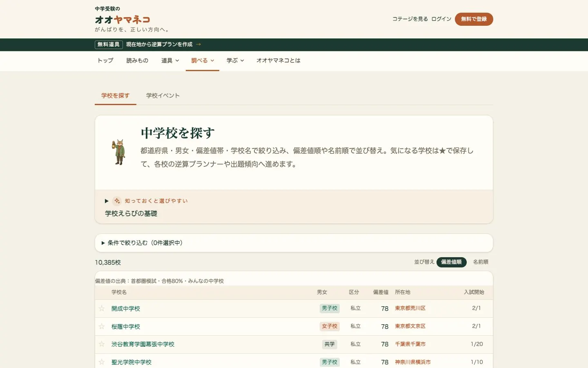
Task: Sort schools by 偏差値順
Action: click(451, 262)
